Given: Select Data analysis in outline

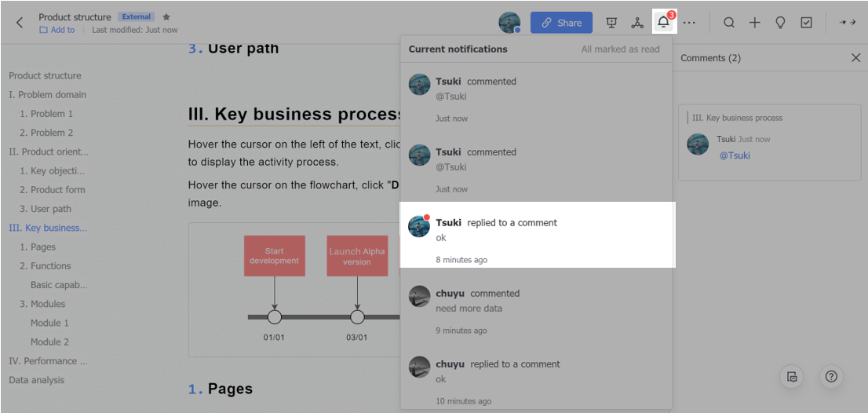Looking at the screenshot, I should click(37, 380).
